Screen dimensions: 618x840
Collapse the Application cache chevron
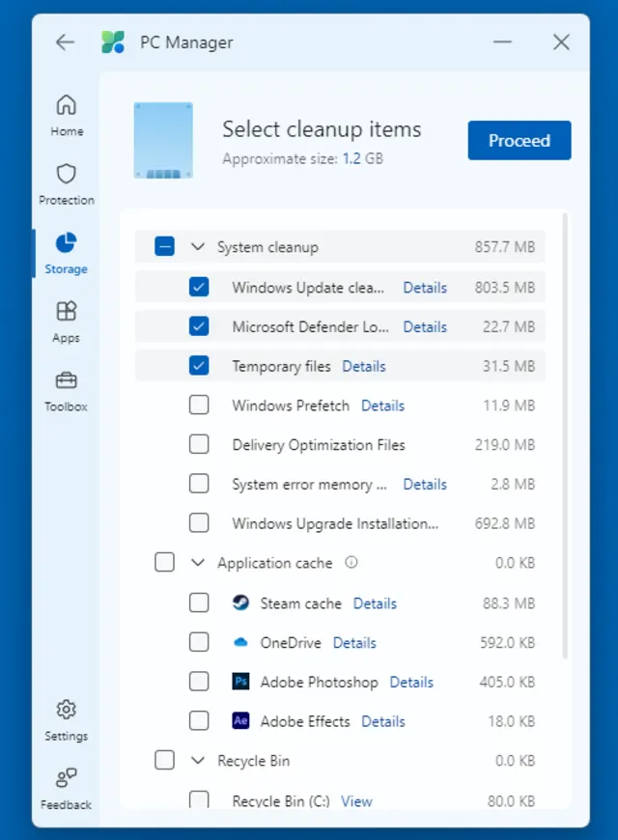[198, 563]
